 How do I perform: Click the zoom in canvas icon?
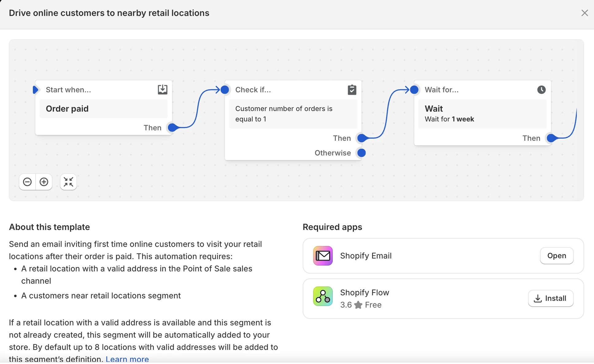tap(44, 182)
